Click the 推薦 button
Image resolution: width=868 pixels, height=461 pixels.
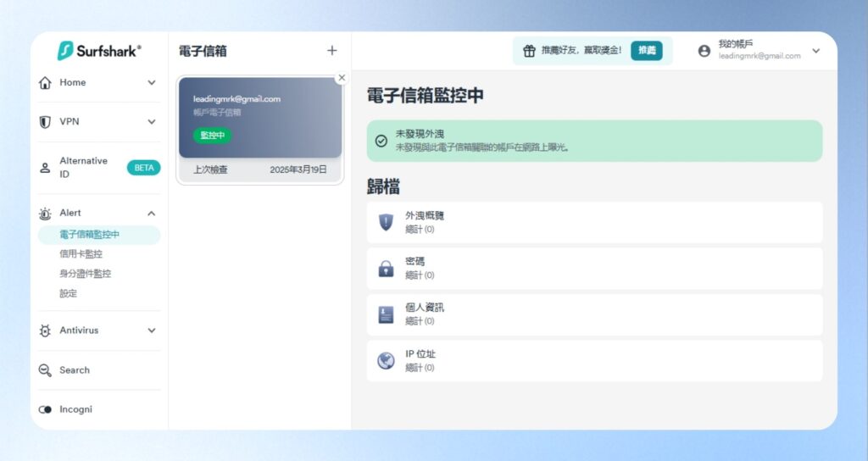pyautogui.click(x=647, y=50)
